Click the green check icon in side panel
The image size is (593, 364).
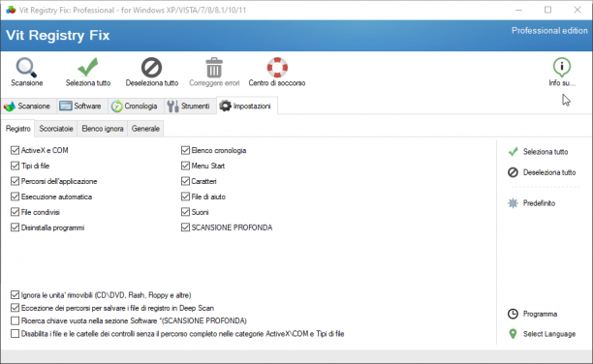(x=513, y=152)
